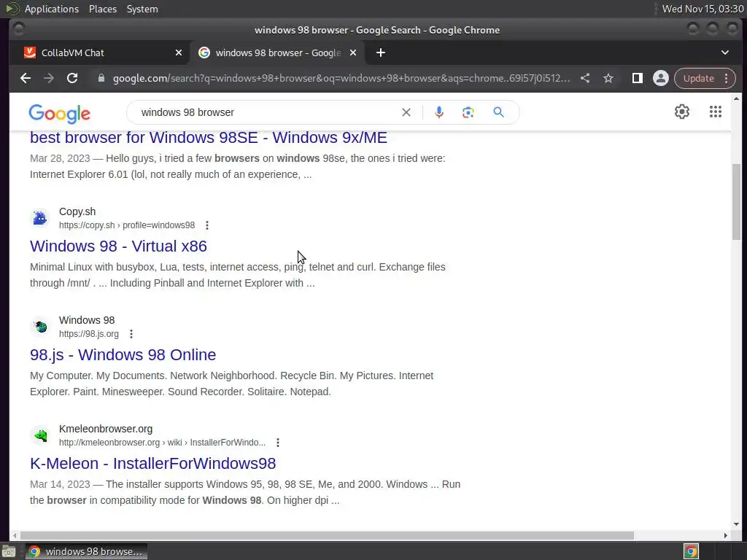Open 98.js - Windows 98 Online link

click(123, 355)
